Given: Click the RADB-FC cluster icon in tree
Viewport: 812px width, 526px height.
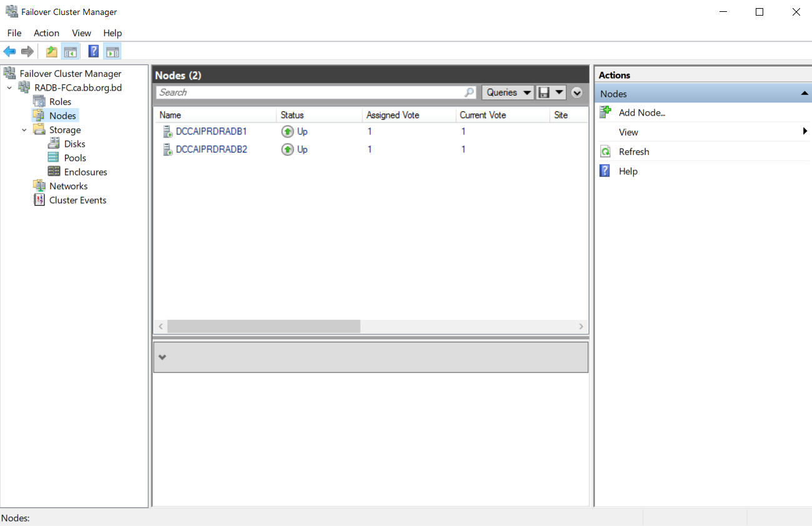Looking at the screenshot, I should click(24, 87).
